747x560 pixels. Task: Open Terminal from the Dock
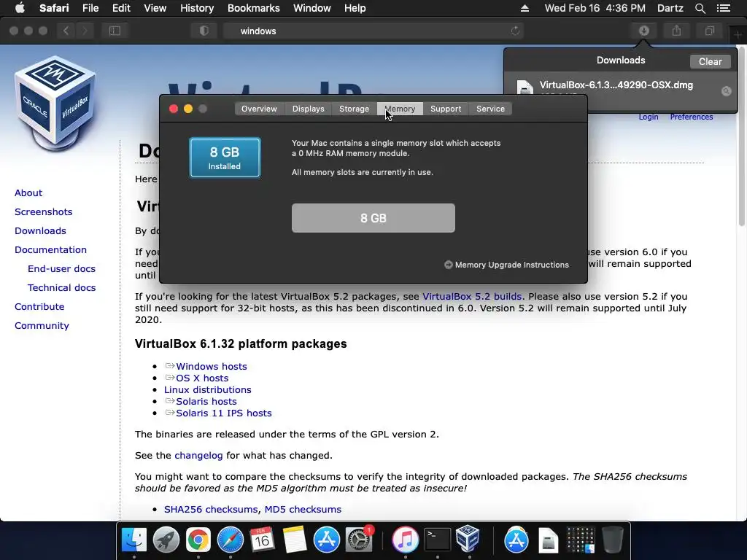point(438,540)
